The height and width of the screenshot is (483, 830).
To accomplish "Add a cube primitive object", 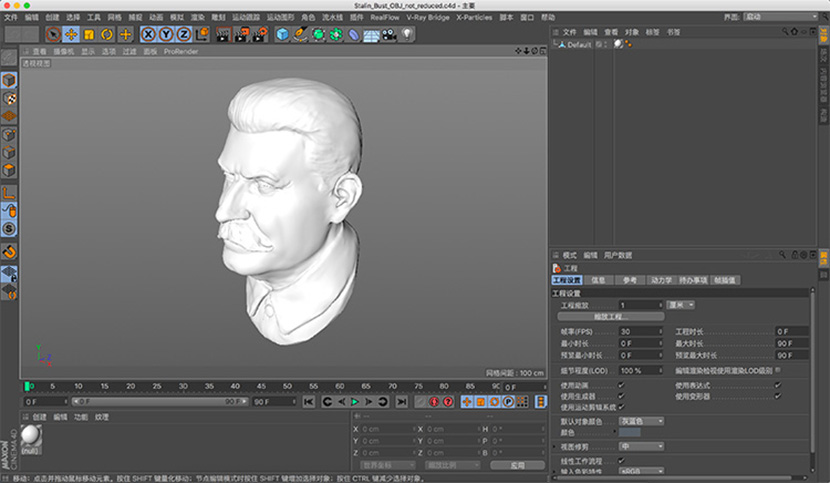I will [x=283, y=35].
